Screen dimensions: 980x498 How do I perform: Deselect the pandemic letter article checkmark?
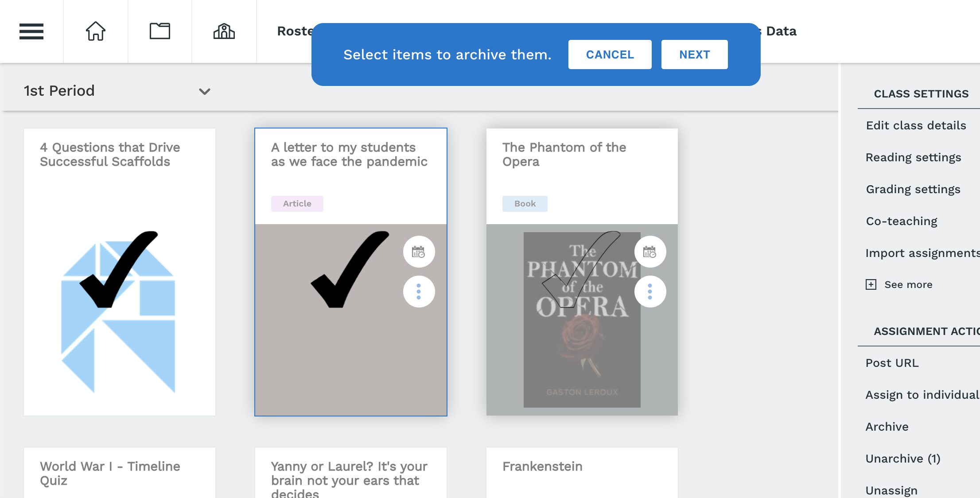(350, 269)
